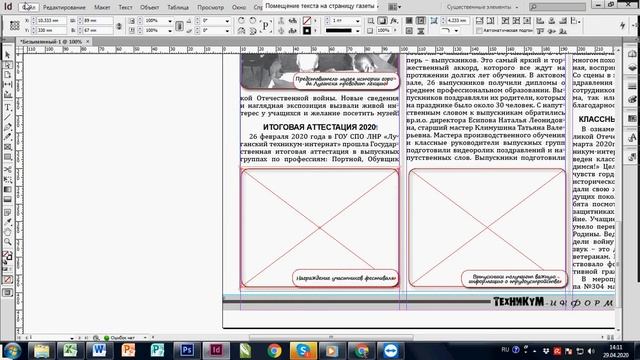Open the Просмотр menu
This screenshot has width=640, height=360.
coord(210,7)
